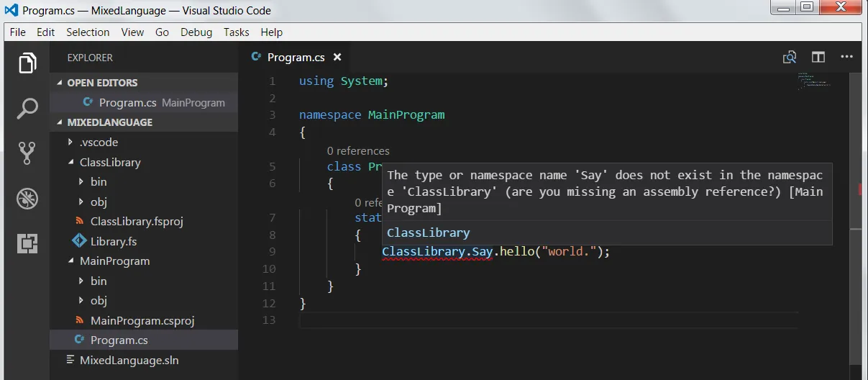Click the '0 references' code lens above class
The image size is (868, 380).
pyautogui.click(x=358, y=151)
